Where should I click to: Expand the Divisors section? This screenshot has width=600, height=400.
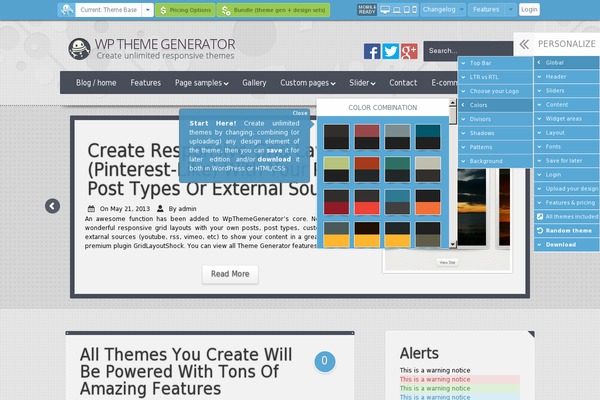(x=495, y=119)
